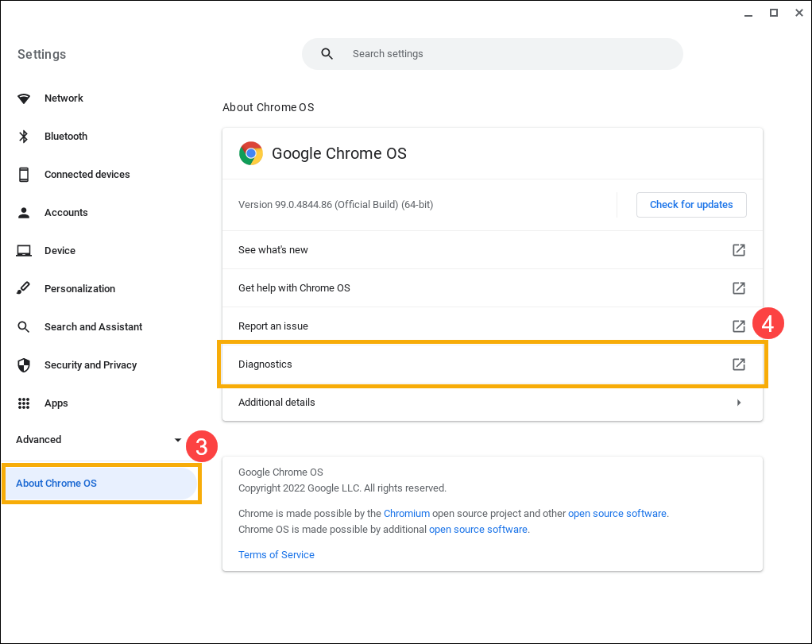The height and width of the screenshot is (644, 812).
Task: Open Personalization settings
Action: pos(79,289)
